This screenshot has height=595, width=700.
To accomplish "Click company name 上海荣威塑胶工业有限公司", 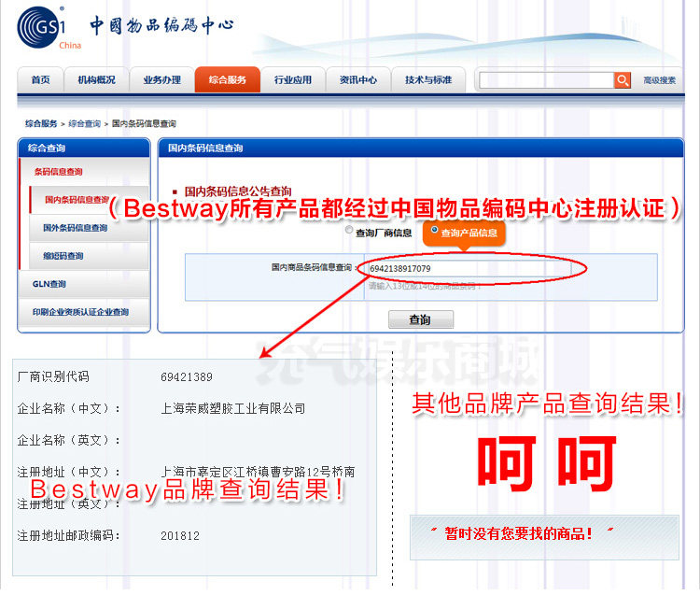I will [x=233, y=409].
